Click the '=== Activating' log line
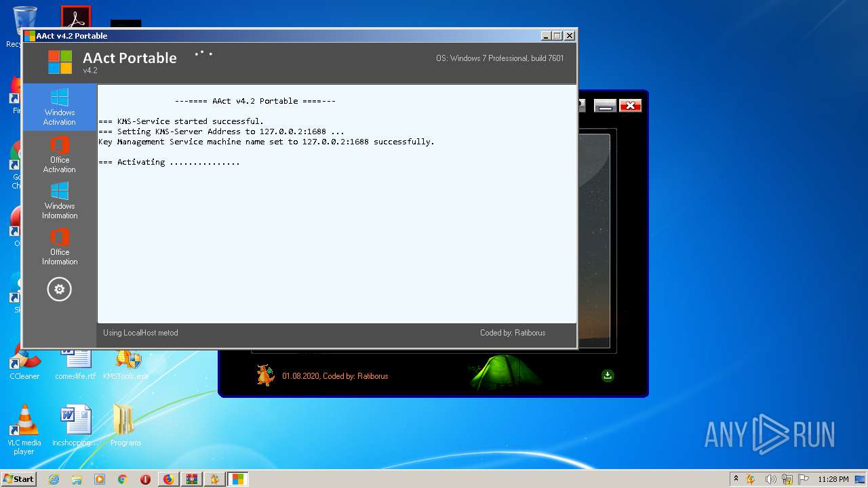Screen dimensions: 868x488 (x=169, y=162)
